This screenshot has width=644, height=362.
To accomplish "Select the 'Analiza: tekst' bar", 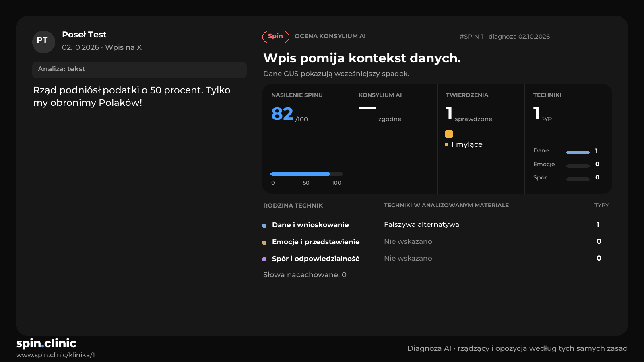I will [139, 70].
